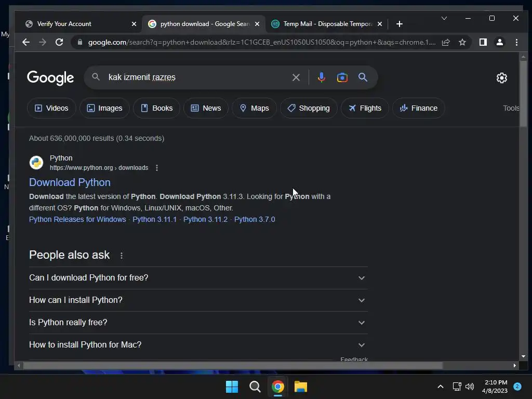Click the vertical page scrollbar thumb
This screenshot has height=399, width=532.
coord(523,94)
